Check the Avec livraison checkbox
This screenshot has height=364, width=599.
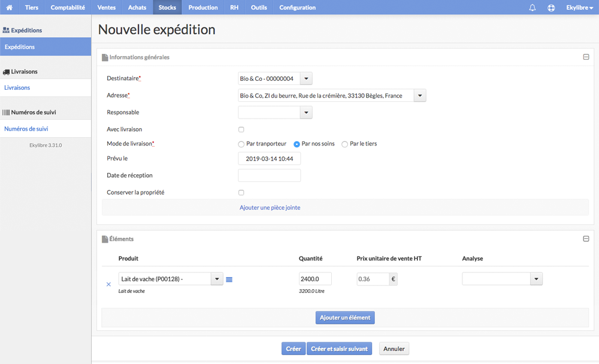tap(241, 129)
